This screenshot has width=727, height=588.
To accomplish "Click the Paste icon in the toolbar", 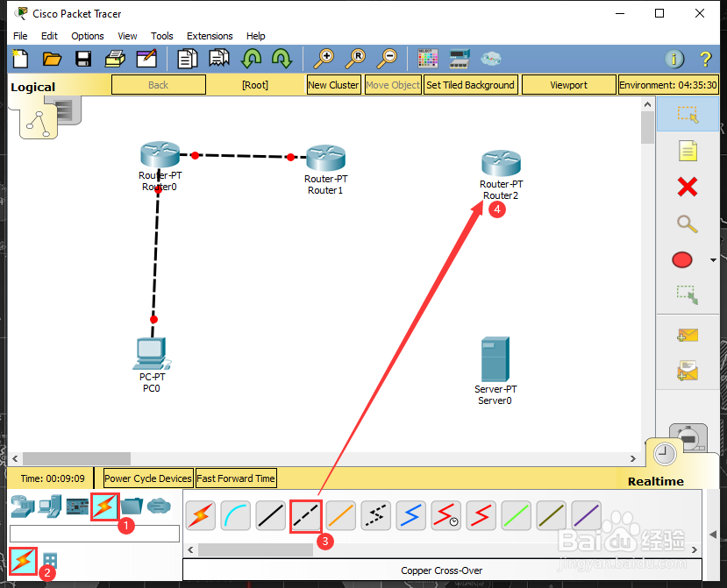I will coord(219,59).
